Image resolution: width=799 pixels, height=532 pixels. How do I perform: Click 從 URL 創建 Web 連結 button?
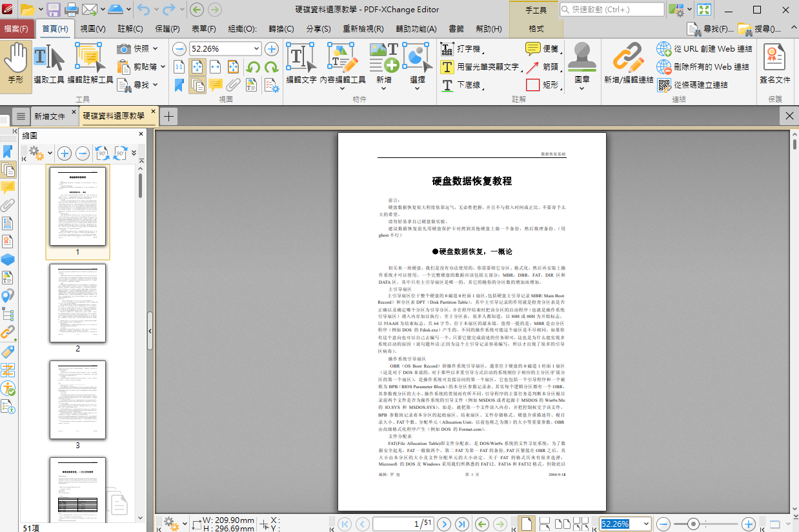(705, 49)
